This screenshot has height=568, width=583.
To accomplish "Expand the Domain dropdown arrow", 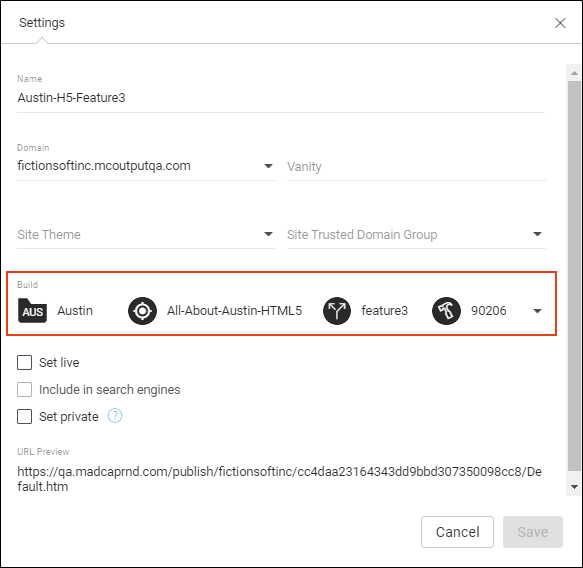I will (x=268, y=166).
